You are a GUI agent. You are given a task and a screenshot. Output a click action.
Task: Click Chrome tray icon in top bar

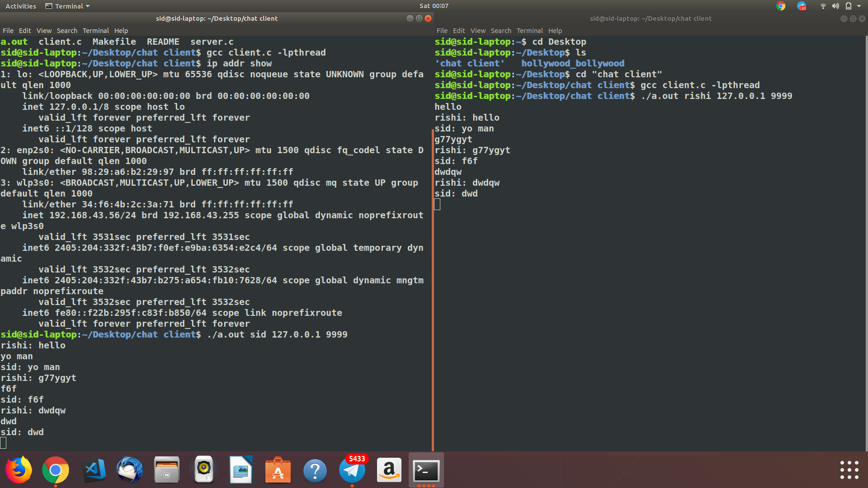pos(781,6)
